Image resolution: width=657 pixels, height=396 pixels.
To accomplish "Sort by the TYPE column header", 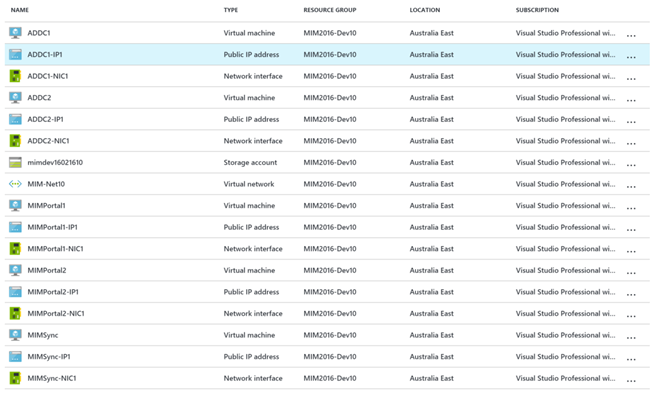I will pyautogui.click(x=230, y=10).
